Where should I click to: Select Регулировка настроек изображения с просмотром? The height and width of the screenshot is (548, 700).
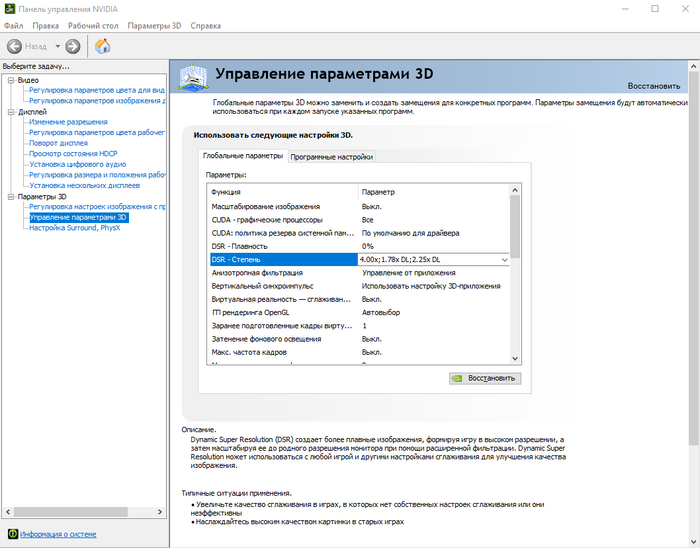97,207
